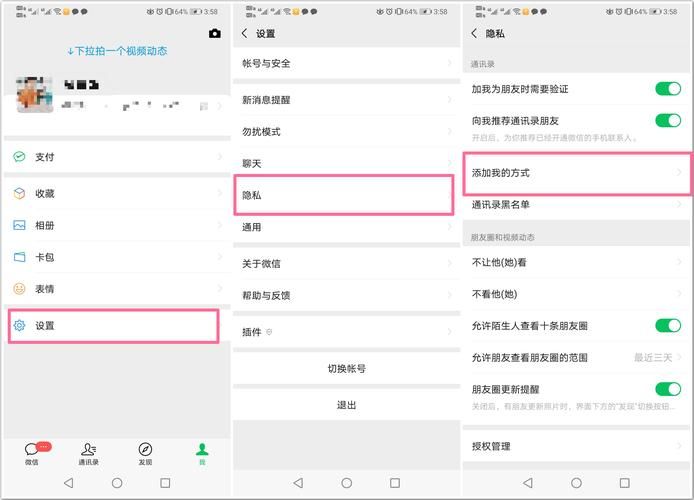Toggle 允许陌生人查看十条朋友圈 switch
This screenshot has width=694, height=500.
(x=668, y=326)
